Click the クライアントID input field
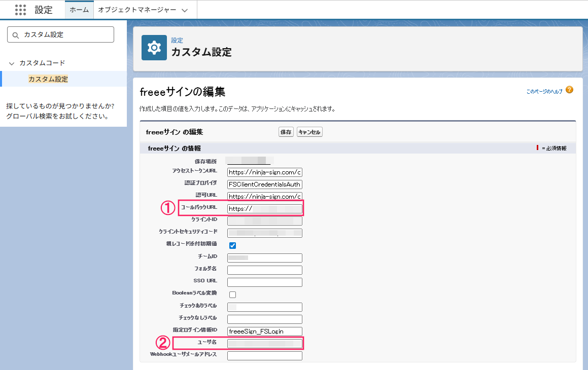Viewport: 588px width, 370px height. tap(264, 221)
